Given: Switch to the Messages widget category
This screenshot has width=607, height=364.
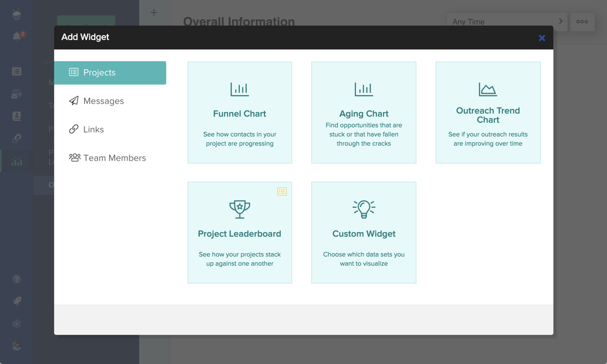Looking at the screenshot, I should click(x=103, y=101).
